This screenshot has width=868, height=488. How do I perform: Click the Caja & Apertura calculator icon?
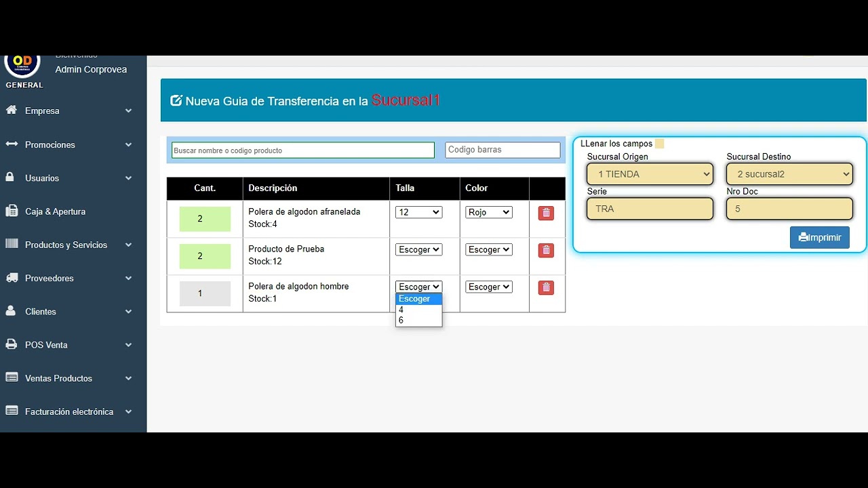click(12, 211)
